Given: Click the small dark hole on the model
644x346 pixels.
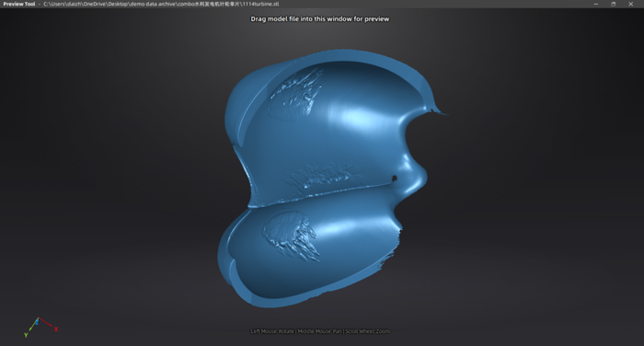Looking at the screenshot, I should click(395, 179).
